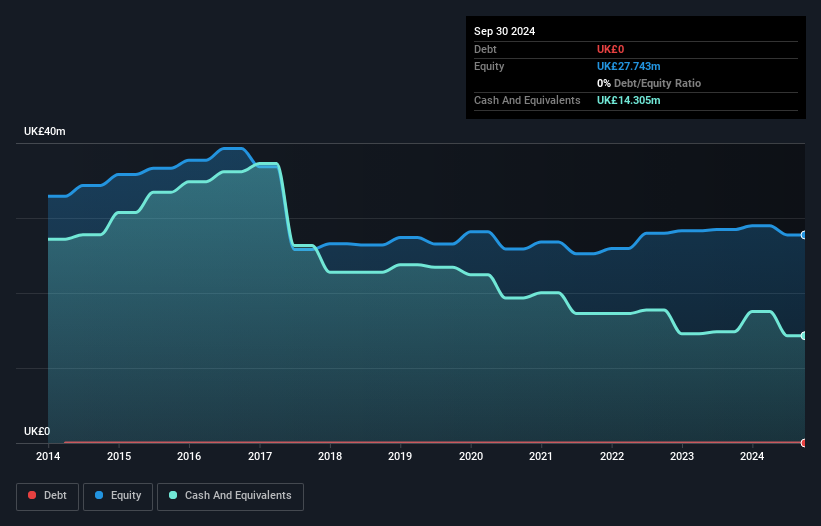Click the Sep 30 2024 tooltip date
Viewport: 821px width, 526px height.
point(504,31)
